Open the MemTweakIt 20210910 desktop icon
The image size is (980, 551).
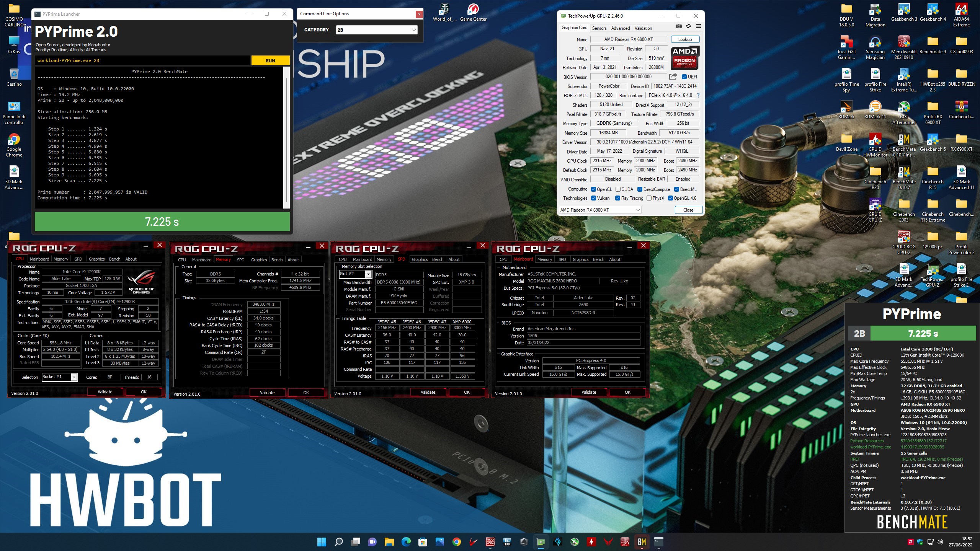tap(904, 48)
